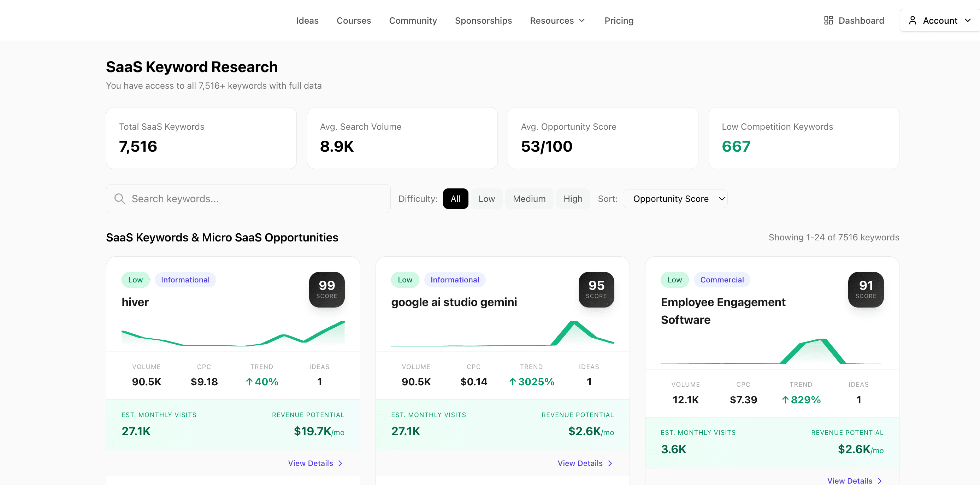Open Pricing from the navigation
Image resolution: width=980 pixels, height=485 pixels.
pos(619,20)
